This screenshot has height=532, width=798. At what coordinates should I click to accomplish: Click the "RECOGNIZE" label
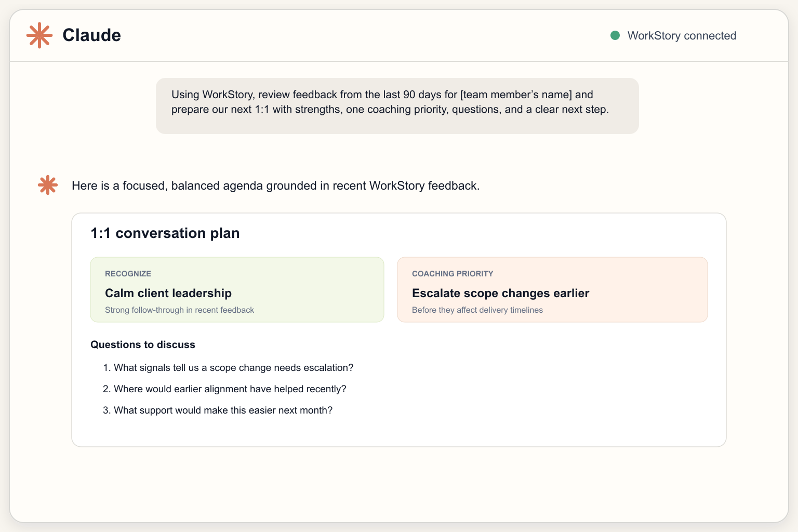pyautogui.click(x=128, y=273)
